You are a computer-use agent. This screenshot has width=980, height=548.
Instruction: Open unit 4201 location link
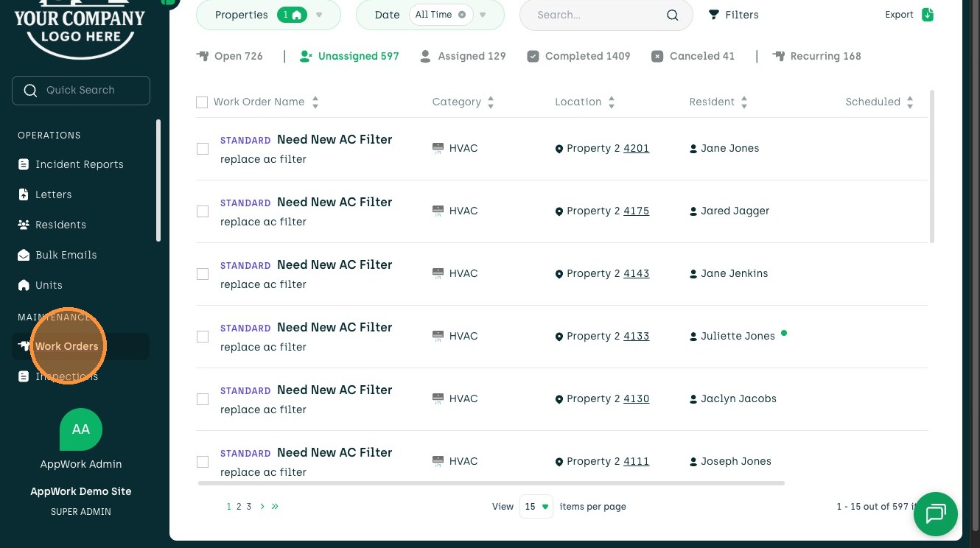point(636,148)
